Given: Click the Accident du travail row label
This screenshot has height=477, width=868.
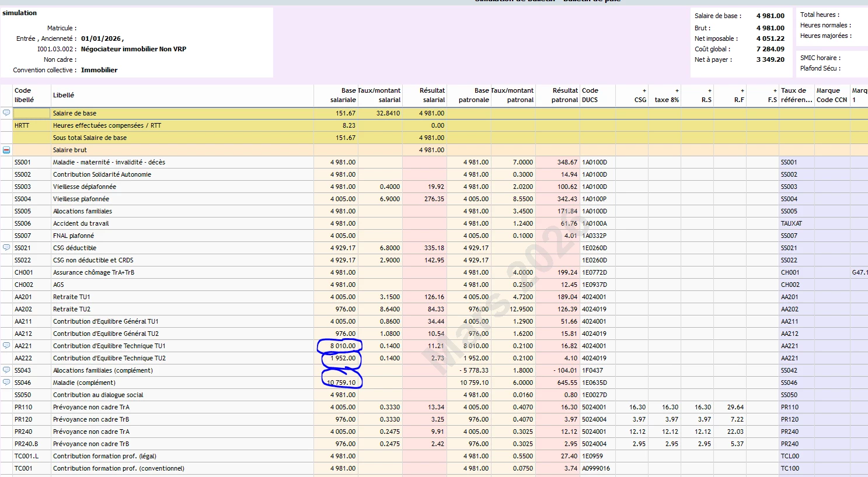Looking at the screenshot, I should coord(81,223).
